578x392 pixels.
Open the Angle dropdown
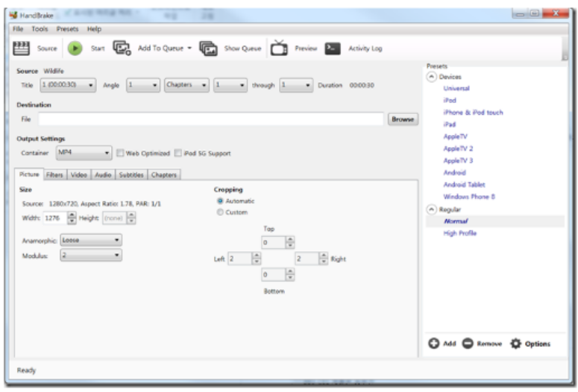(143, 85)
